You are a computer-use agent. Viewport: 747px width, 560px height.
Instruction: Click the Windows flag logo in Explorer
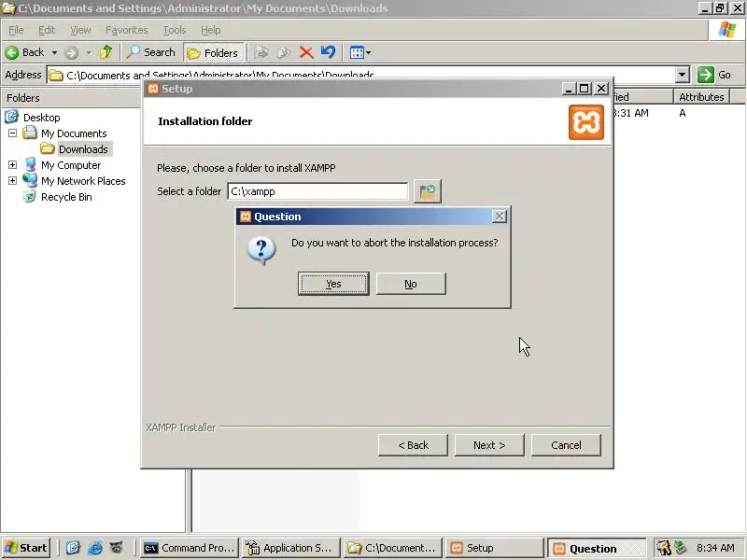coord(727,30)
